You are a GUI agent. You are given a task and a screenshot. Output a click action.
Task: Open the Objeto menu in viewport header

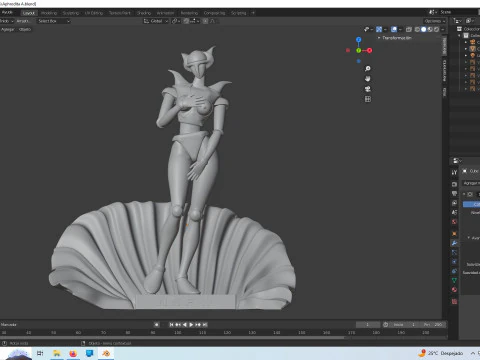[x=25, y=29]
